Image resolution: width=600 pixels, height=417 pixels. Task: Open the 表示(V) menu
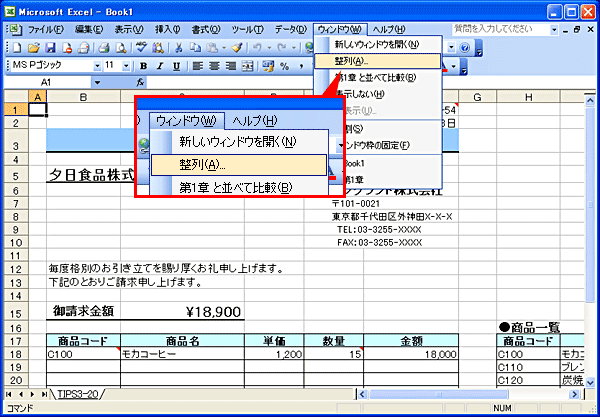click(129, 29)
